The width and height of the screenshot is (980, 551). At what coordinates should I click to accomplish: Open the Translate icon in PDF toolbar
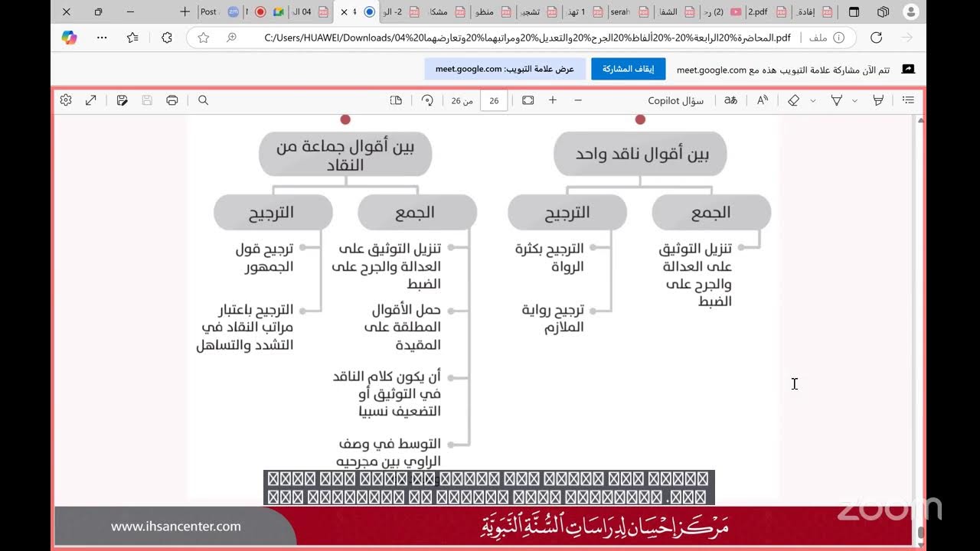tap(730, 100)
